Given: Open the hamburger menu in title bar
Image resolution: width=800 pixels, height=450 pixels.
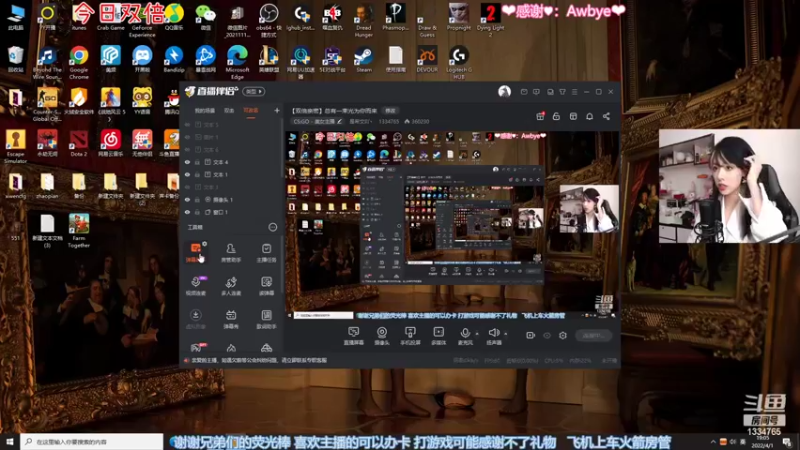Looking at the screenshot, I should [x=574, y=92].
